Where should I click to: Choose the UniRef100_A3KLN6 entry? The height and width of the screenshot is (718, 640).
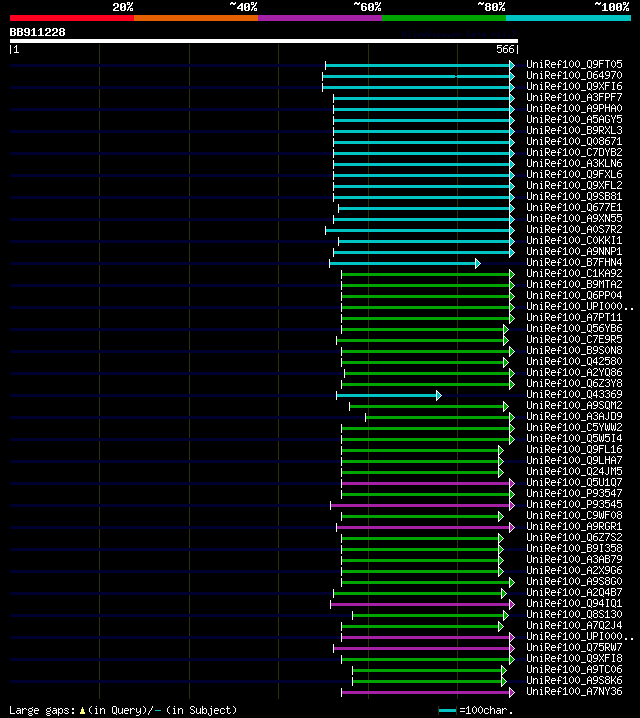pos(574,163)
